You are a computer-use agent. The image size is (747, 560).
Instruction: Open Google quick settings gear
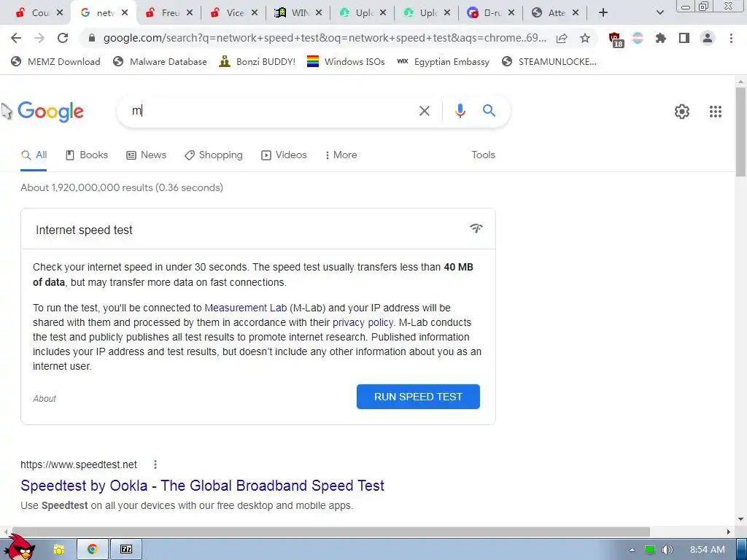(682, 112)
